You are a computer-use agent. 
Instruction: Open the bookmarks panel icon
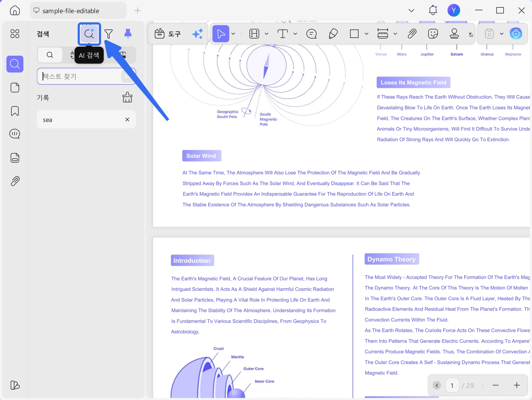click(x=15, y=111)
